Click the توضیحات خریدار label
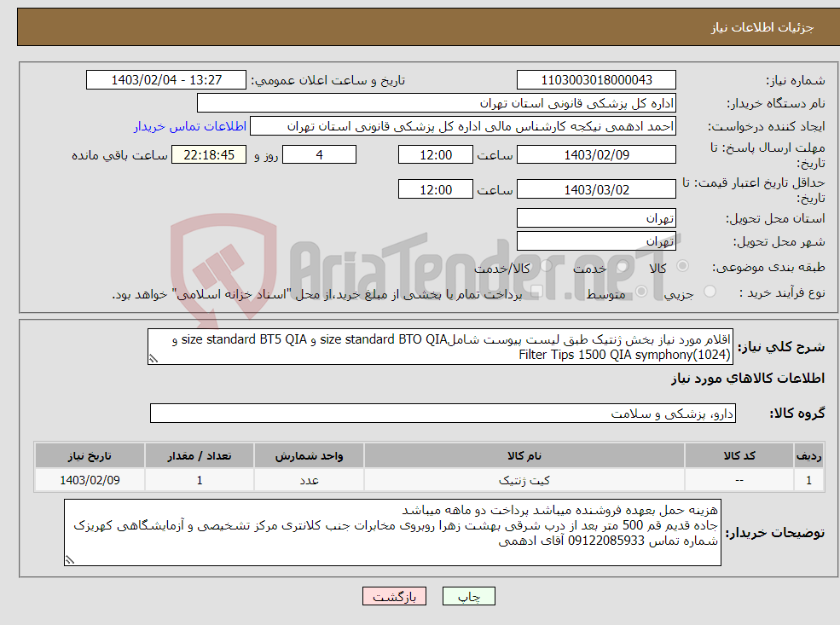 [x=775, y=533]
